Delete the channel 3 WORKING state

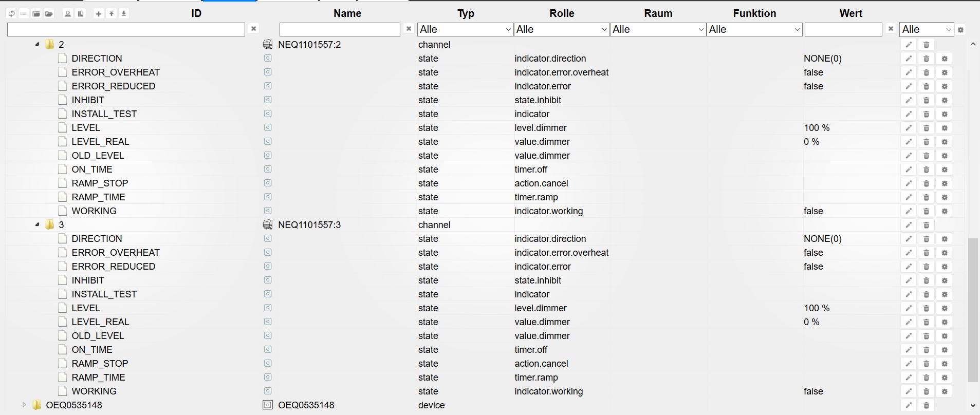(926, 391)
